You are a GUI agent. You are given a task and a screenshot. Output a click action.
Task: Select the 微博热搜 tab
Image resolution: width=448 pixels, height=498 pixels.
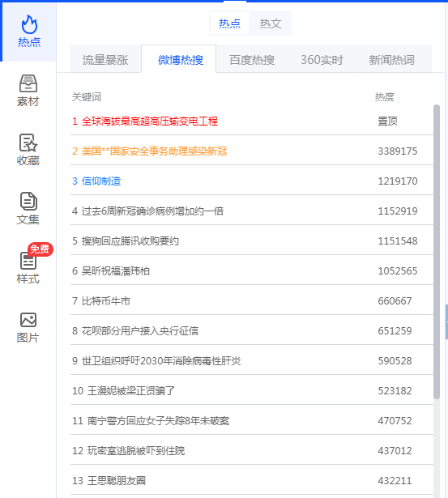point(181,60)
